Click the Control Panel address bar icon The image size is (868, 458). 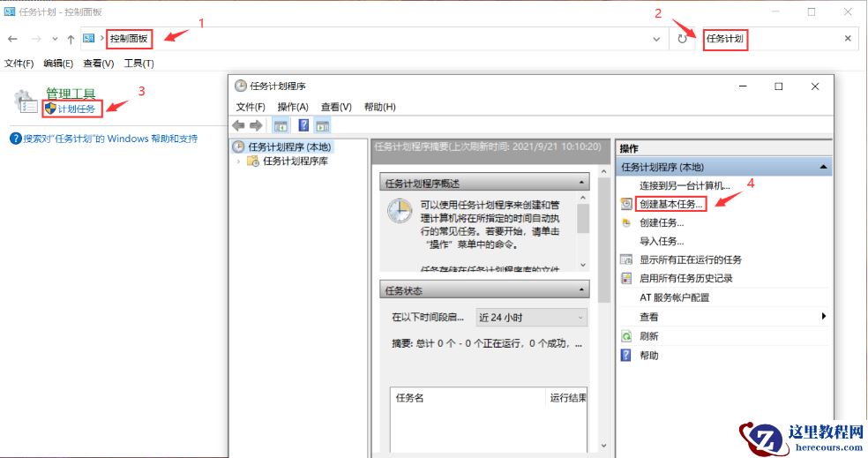point(88,38)
